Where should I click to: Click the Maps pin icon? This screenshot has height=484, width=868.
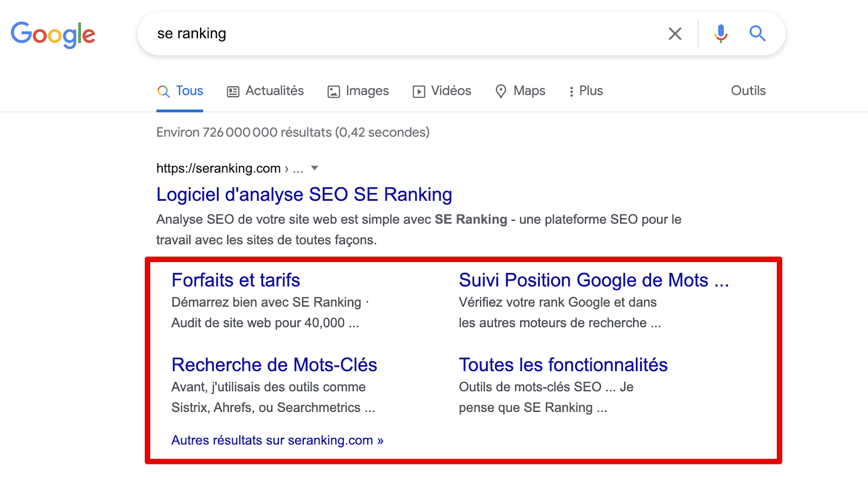[x=501, y=91]
